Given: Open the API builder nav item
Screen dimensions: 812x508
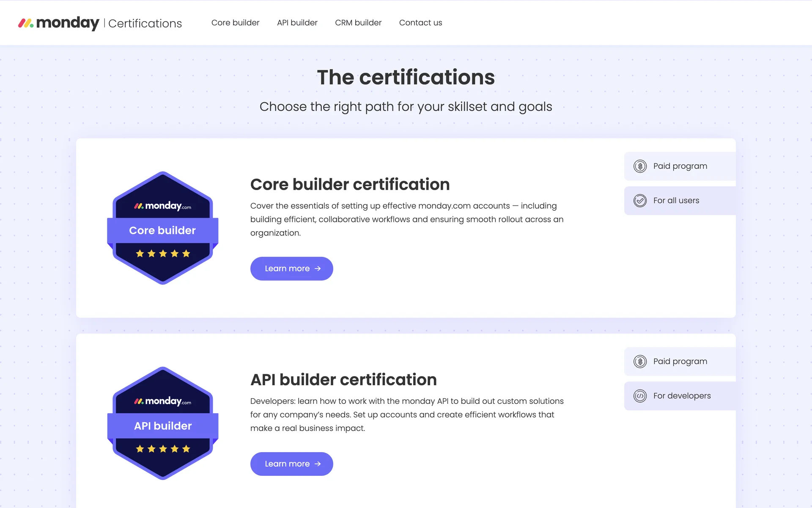Looking at the screenshot, I should click(297, 23).
